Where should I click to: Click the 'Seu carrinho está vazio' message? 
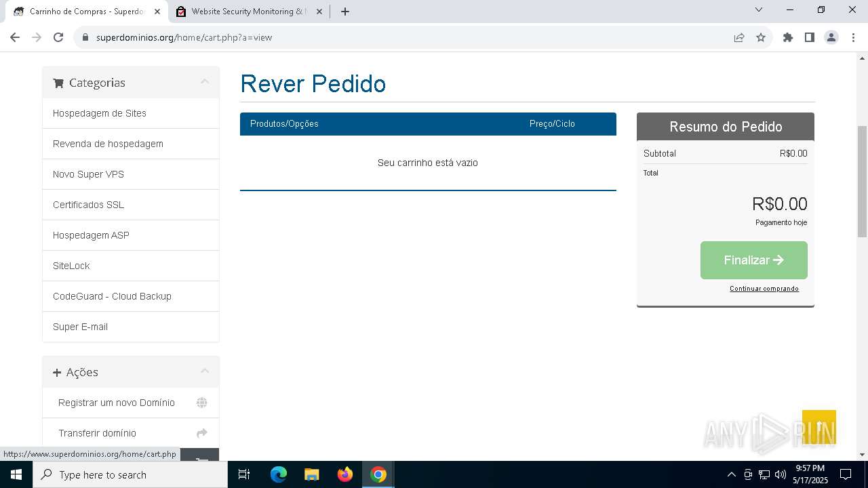point(428,163)
